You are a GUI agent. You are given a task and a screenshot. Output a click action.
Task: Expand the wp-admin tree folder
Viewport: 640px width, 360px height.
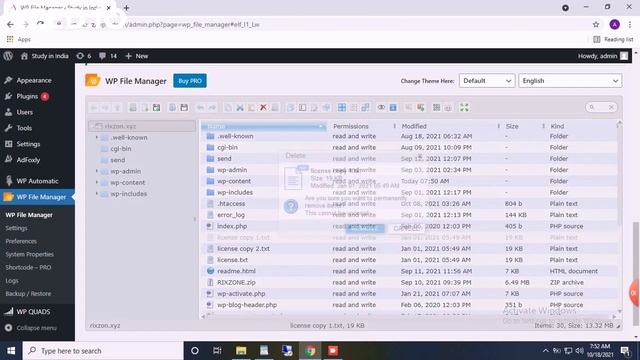[x=97, y=171]
